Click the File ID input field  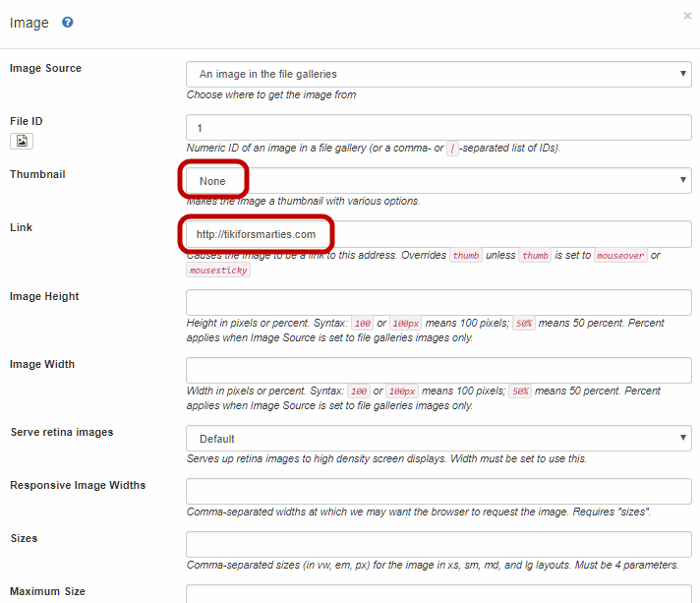(437, 128)
